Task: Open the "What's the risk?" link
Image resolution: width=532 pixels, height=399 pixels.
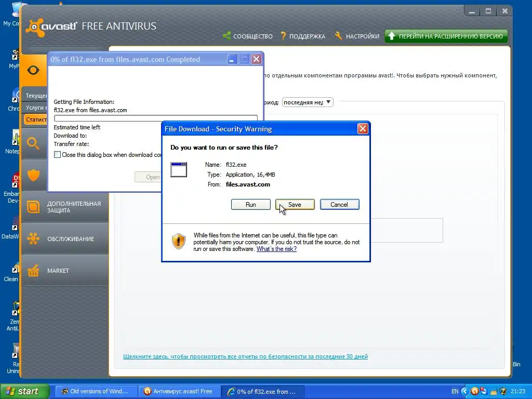Action: [x=276, y=249]
